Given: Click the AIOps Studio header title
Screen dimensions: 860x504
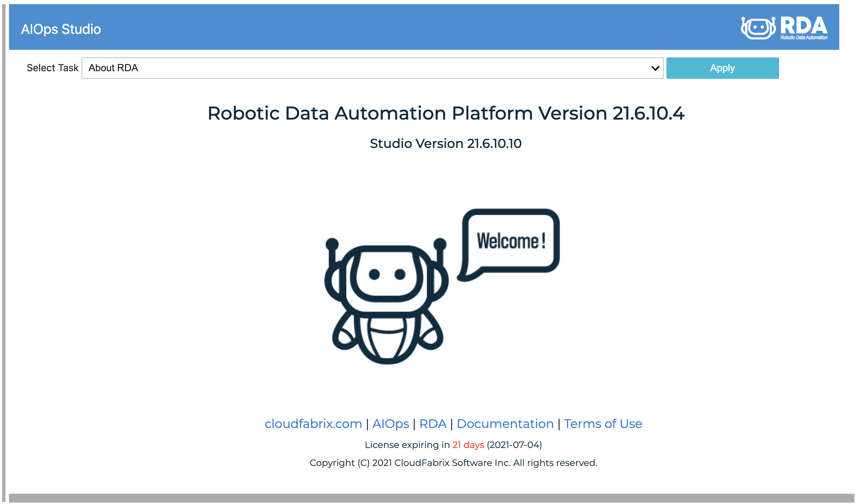Looking at the screenshot, I should tap(61, 29).
